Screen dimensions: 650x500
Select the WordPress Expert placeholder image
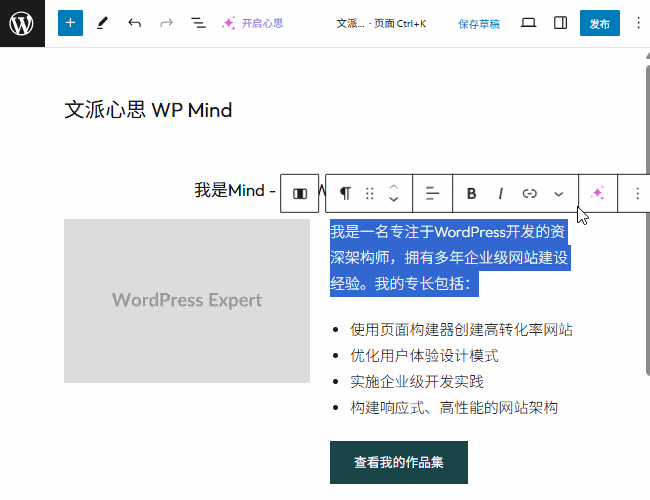187,301
